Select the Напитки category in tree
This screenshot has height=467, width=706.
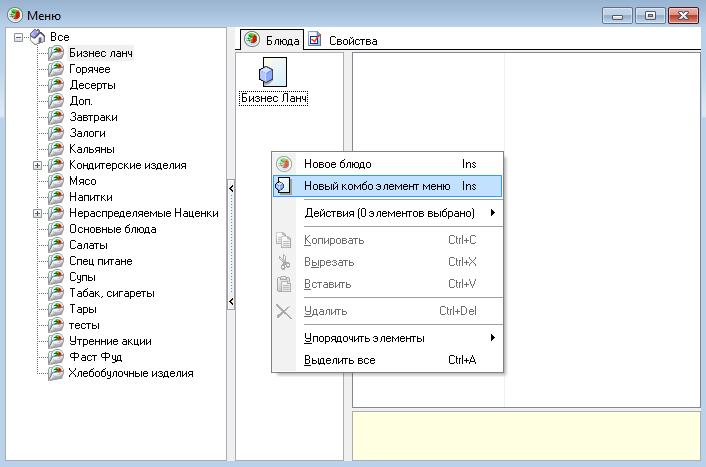pos(91,197)
